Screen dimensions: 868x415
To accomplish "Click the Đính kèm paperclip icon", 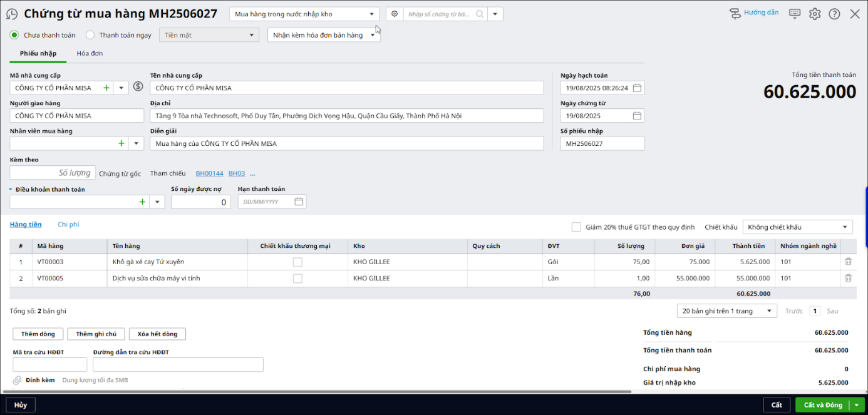I will 17,380.
